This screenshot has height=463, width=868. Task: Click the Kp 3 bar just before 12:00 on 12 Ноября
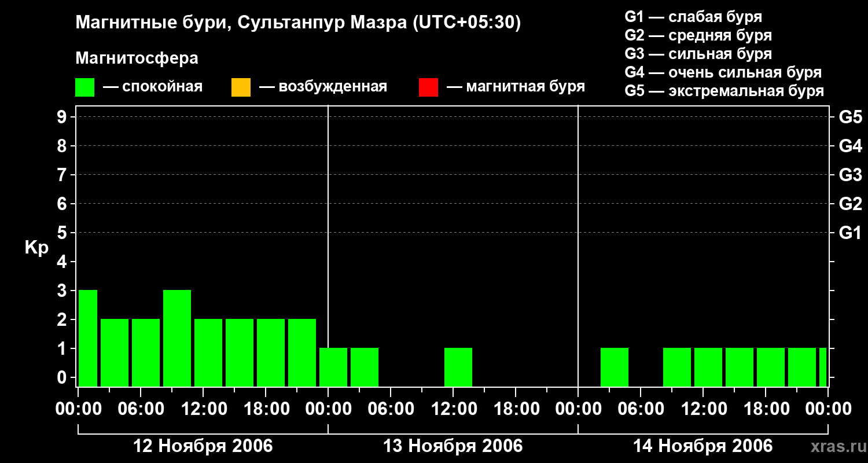[177, 338]
